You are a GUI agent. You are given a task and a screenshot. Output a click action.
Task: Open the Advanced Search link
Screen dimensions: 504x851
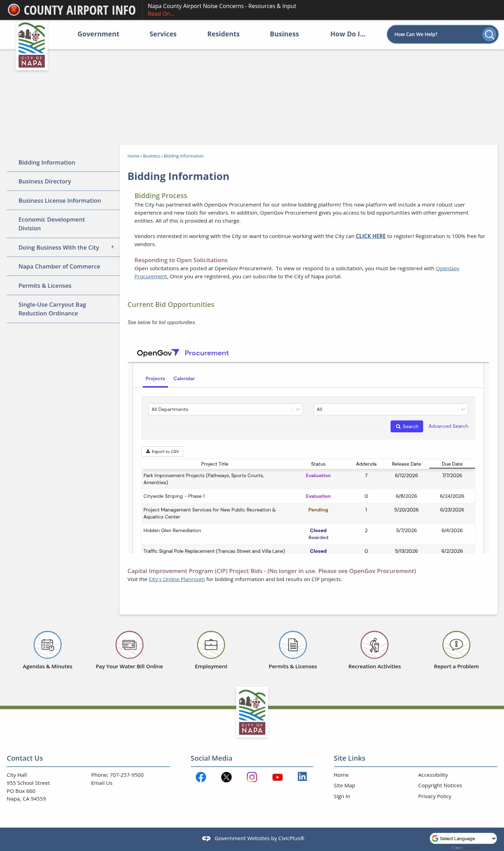pyautogui.click(x=448, y=426)
